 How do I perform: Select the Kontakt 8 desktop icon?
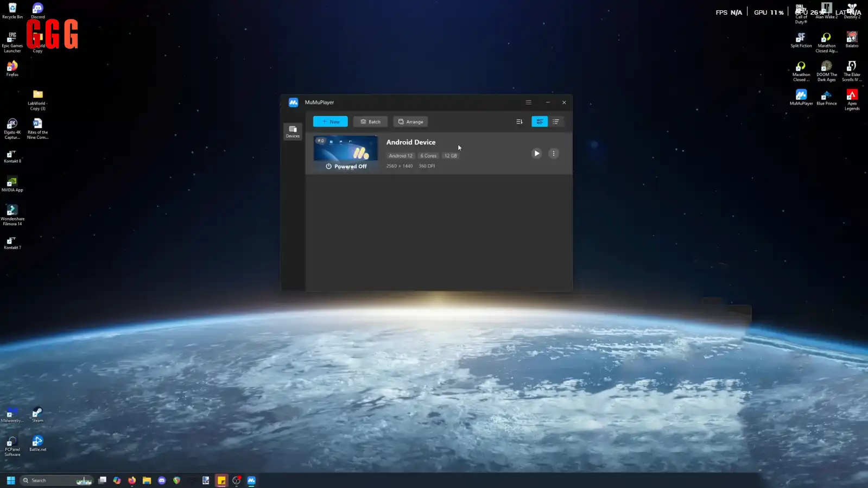pos(12,156)
